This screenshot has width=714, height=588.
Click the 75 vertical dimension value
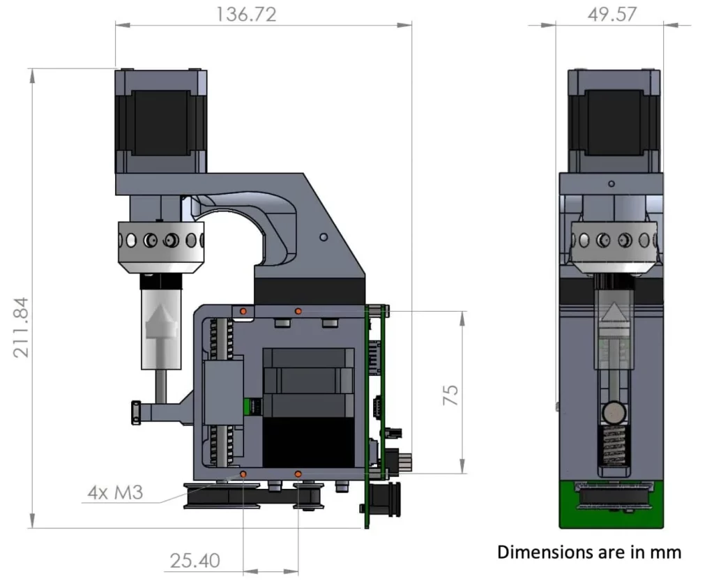451,395
